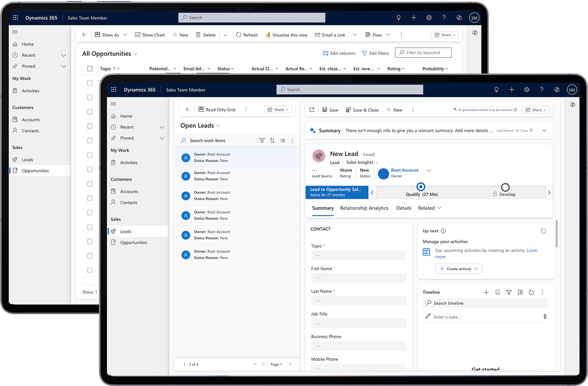Click the sort icon in the Open Leads panel

pos(272,140)
